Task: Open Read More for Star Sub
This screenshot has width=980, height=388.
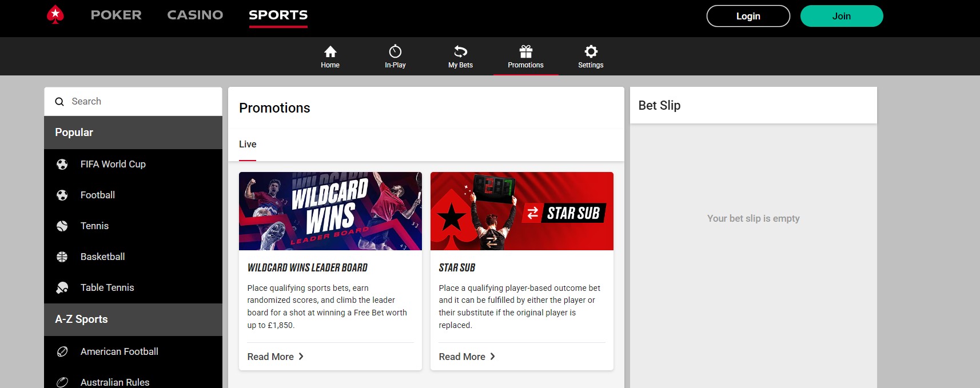Action: 462,357
